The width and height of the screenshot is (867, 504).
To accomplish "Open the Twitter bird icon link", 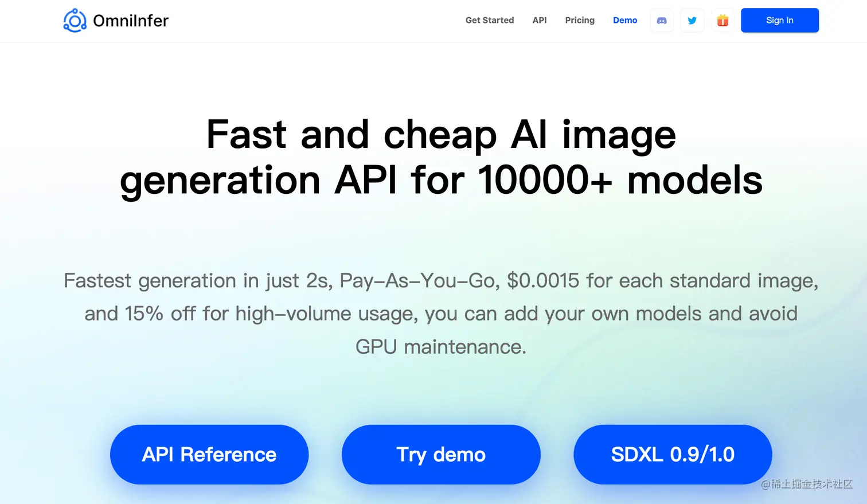I will [692, 21].
